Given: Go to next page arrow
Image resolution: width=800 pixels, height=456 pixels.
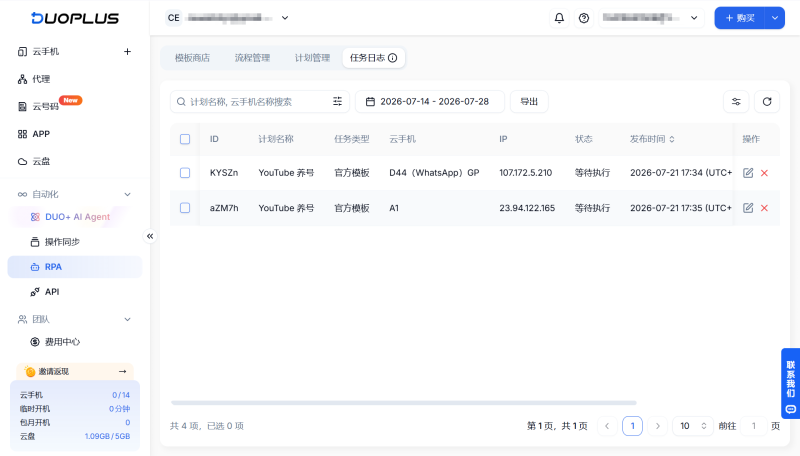Looking at the screenshot, I should 658,426.
